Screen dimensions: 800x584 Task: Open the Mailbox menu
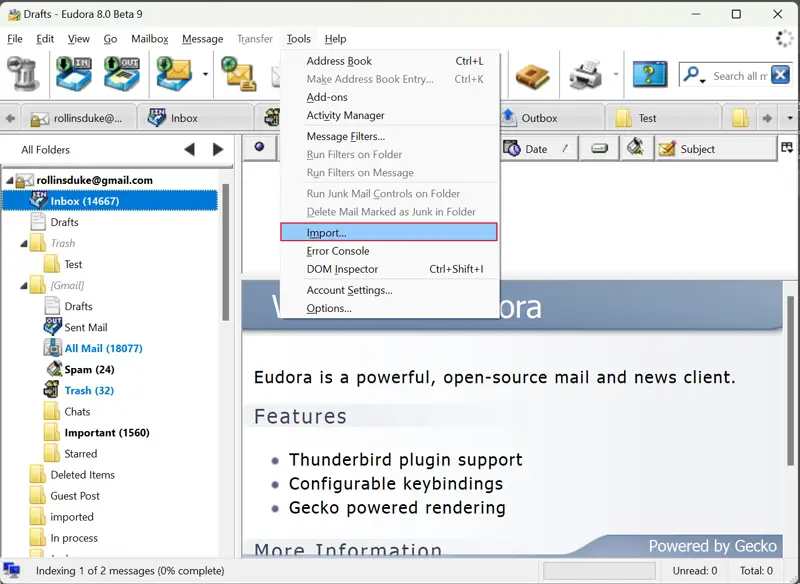point(149,39)
